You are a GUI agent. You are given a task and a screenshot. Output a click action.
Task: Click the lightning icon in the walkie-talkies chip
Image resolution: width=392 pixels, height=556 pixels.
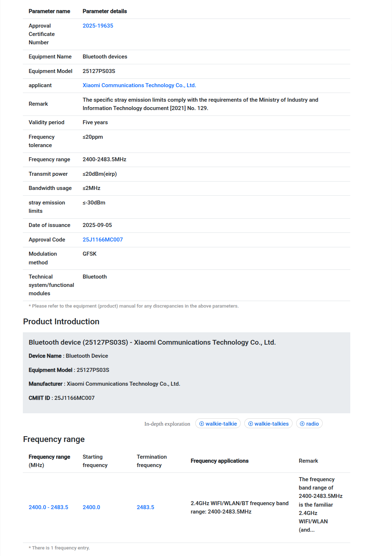coord(250,424)
